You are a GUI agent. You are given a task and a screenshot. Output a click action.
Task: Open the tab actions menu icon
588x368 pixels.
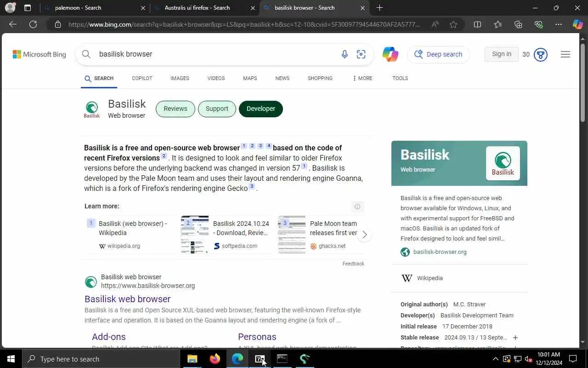pyautogui.click(x=28, y=8)
